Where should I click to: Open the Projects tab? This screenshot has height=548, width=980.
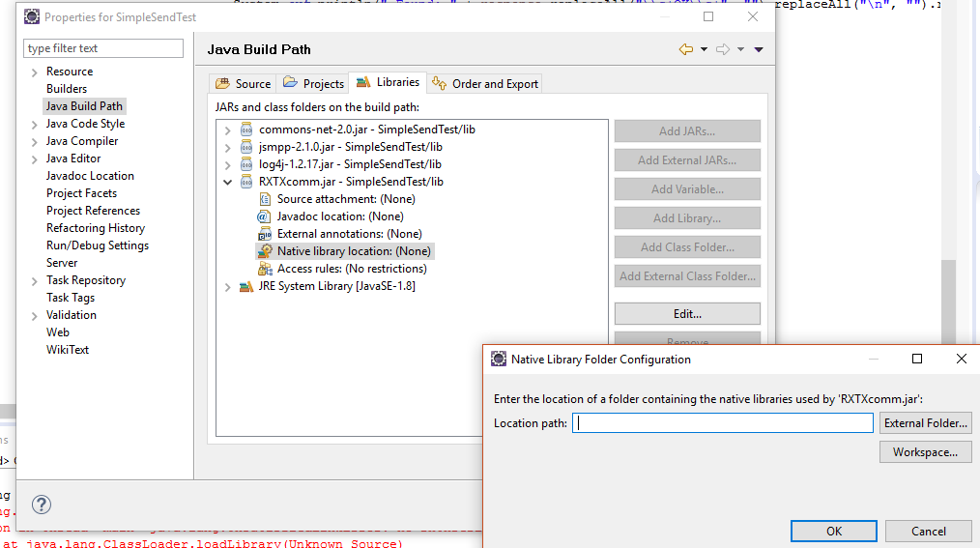coord(313,83)
